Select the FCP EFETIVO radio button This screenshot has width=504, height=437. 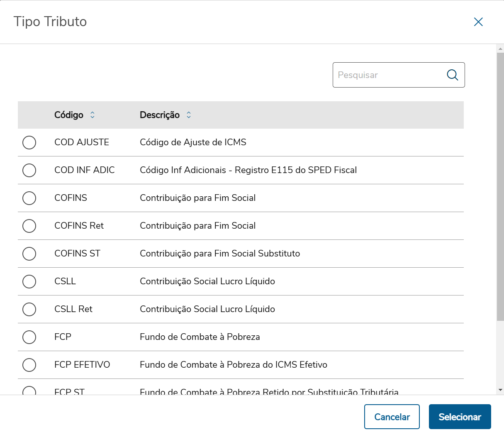click(x=29, y=365)
